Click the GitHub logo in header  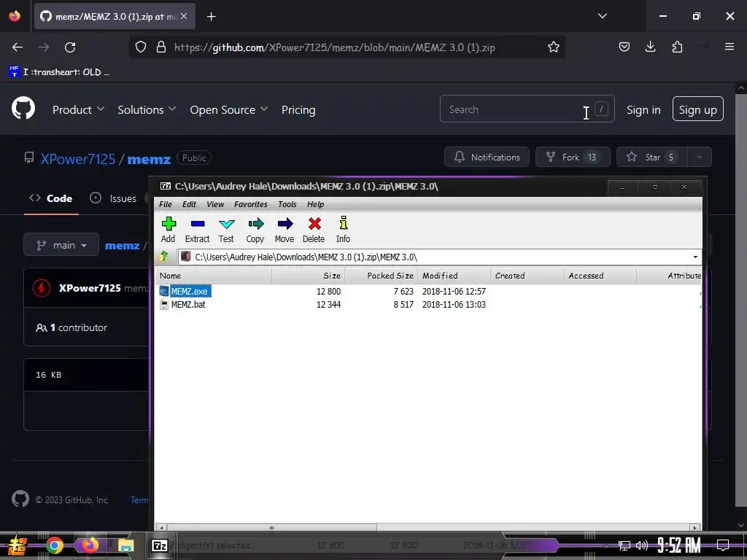click(23, 108)
